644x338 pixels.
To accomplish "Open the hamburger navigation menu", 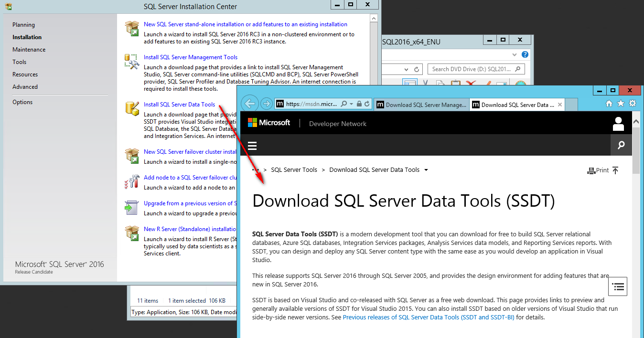I will click(x=252, y=146).
